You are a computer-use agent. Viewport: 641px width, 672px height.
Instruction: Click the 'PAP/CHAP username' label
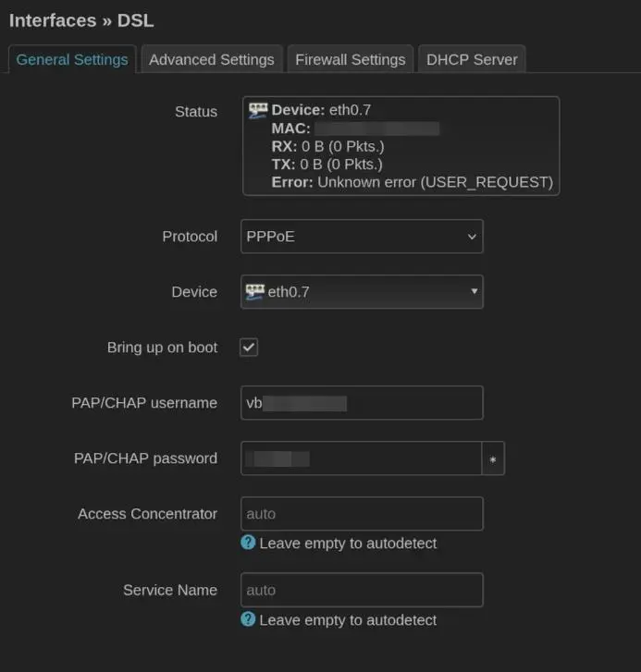click(x=144, y=403)
